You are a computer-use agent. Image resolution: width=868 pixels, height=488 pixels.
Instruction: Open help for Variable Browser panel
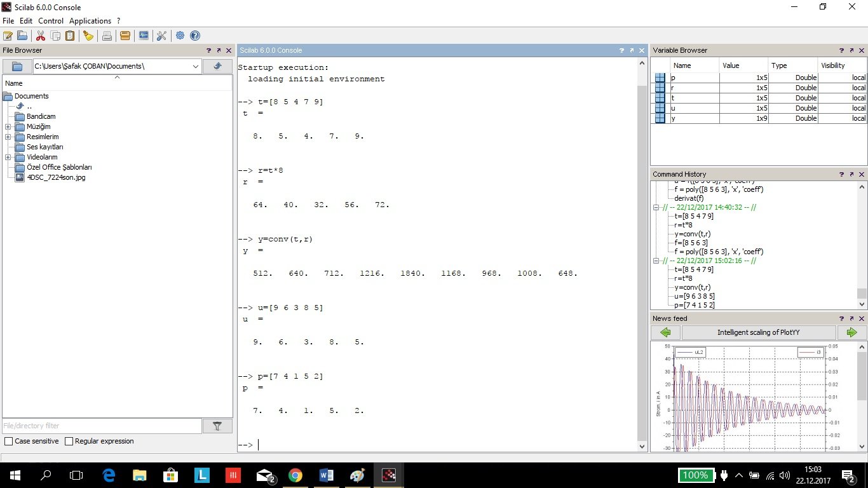(x=841, y=50)
